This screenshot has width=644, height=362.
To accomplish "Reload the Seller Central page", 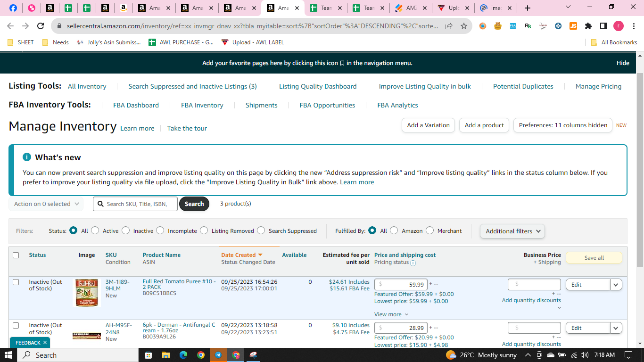I will click(41, 26).
